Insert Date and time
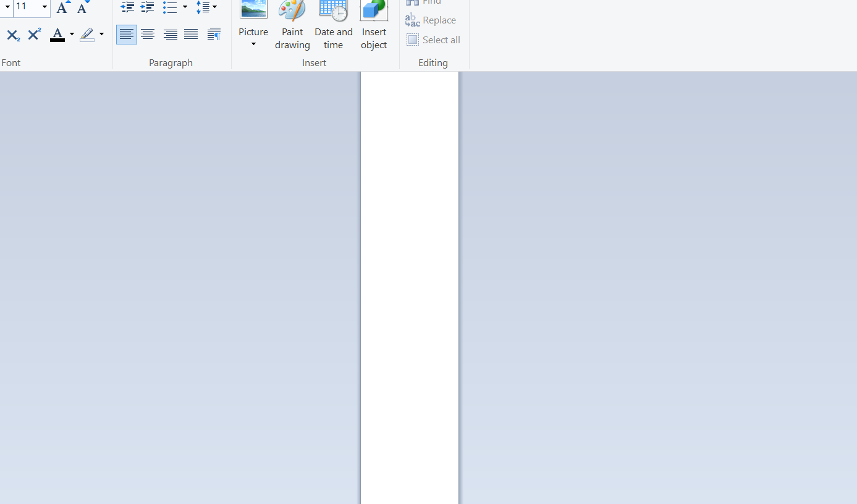 pyautogui.click(x=333, y=25)
